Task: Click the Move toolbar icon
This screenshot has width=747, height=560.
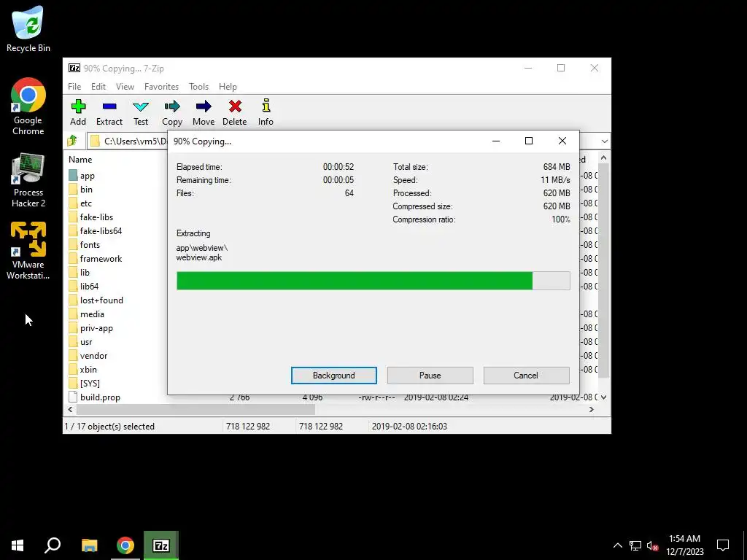Action: tap(204, 112)
